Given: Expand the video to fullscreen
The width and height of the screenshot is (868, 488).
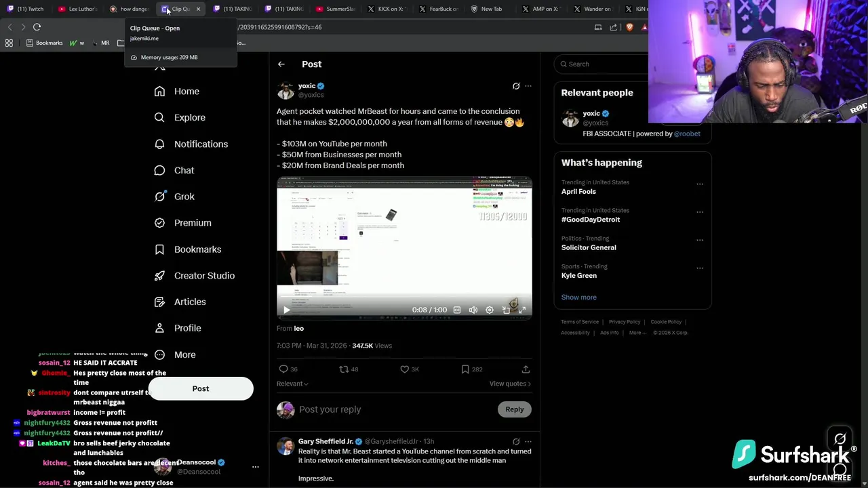Looking at the screenshot, I should 522,310.
